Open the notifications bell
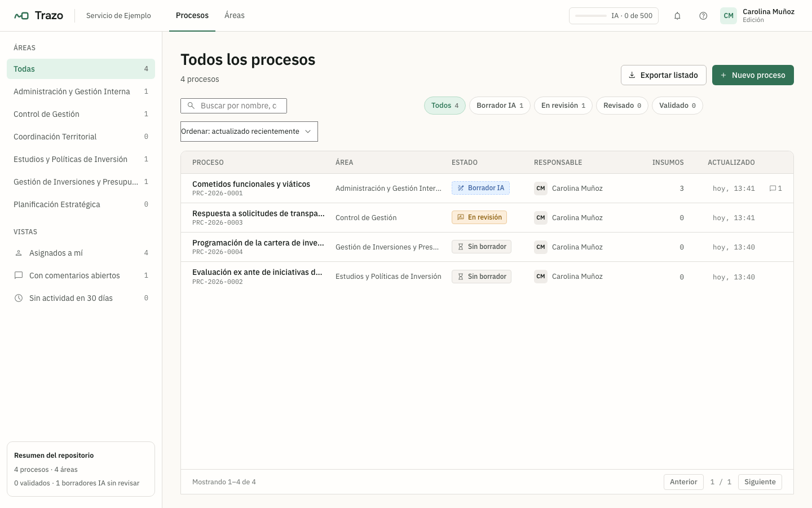This screenshot has height=508, width=812. click(677, 16)
